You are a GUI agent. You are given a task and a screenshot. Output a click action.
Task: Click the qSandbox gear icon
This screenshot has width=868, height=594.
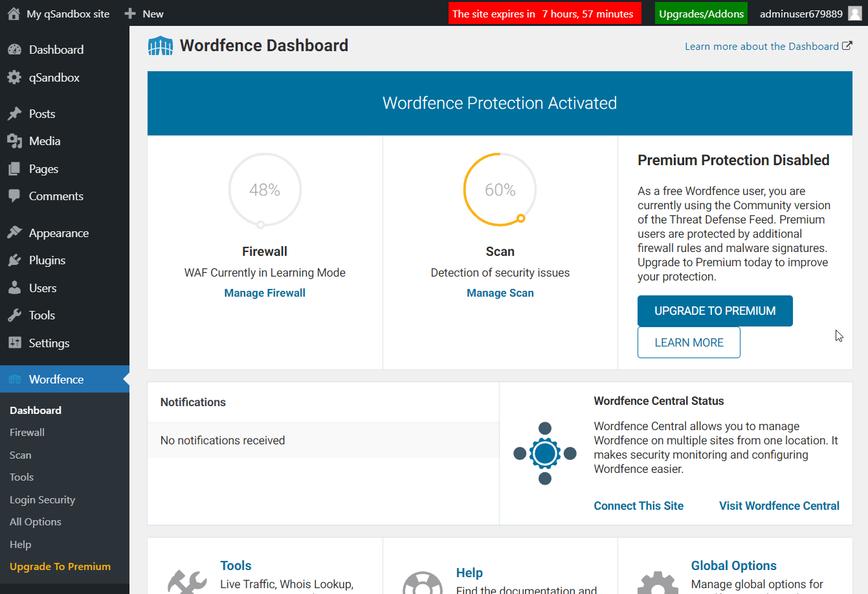click(14, 78)
